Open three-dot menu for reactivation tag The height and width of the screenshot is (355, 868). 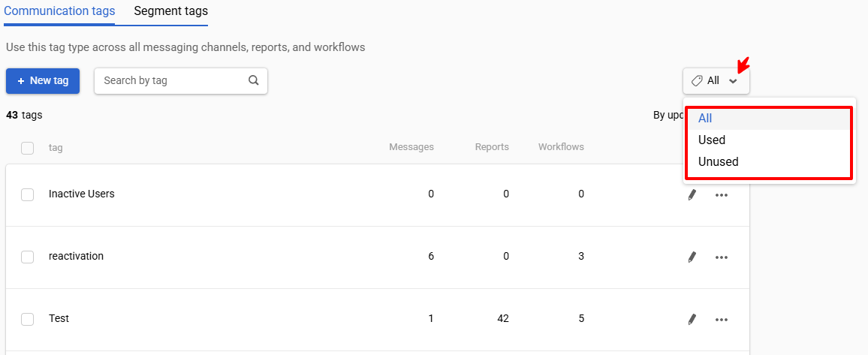point(722,257)
